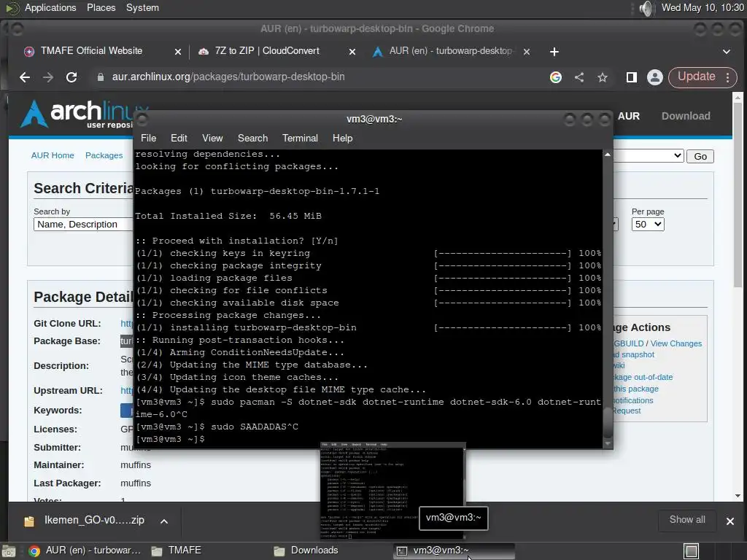
Task: Click the AUR Chrome taskbar button
Action: coord(85,551)
